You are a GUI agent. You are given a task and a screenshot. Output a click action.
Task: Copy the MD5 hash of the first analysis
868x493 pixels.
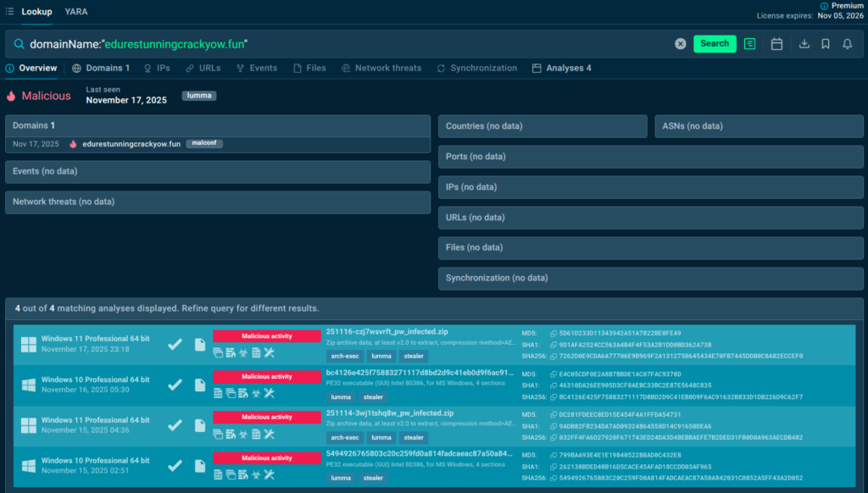554,334
